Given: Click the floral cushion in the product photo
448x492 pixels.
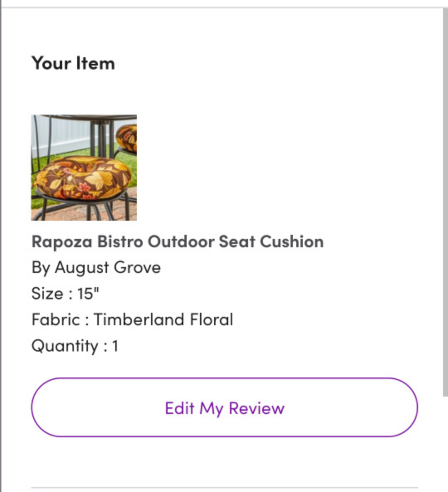Looking at the screenshot, I should click(83, 178).
